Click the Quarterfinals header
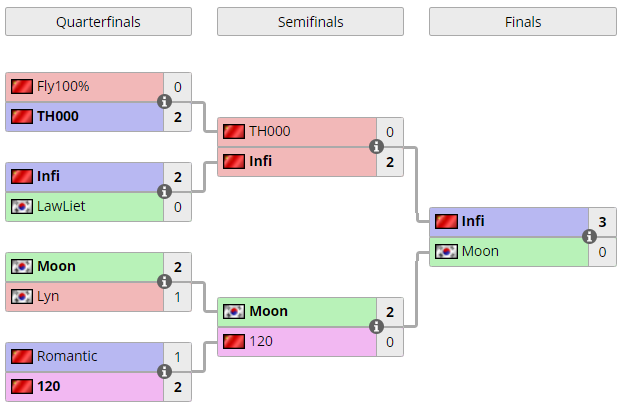Image resolution: width=622 pixels, height=410 pixels. point(98,22)
